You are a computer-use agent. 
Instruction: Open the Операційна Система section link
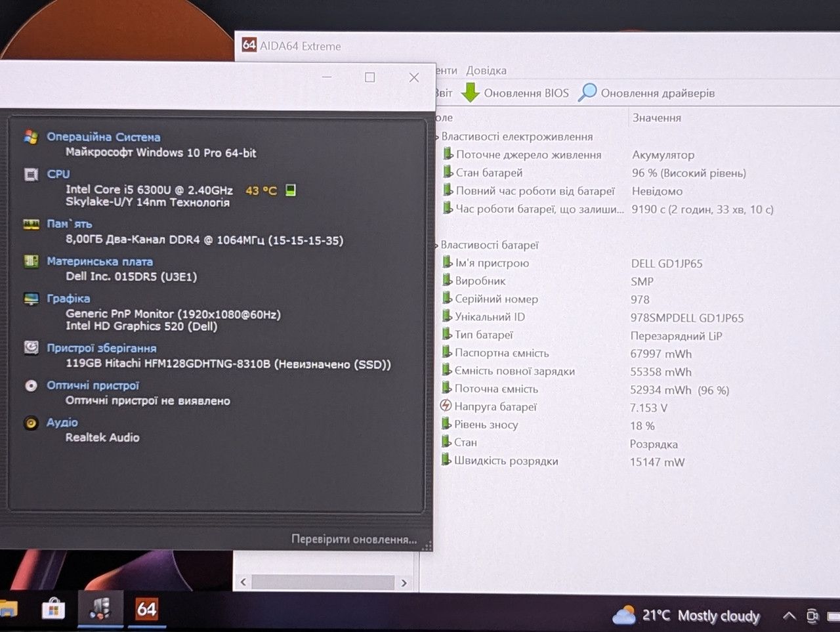[104, 137]
